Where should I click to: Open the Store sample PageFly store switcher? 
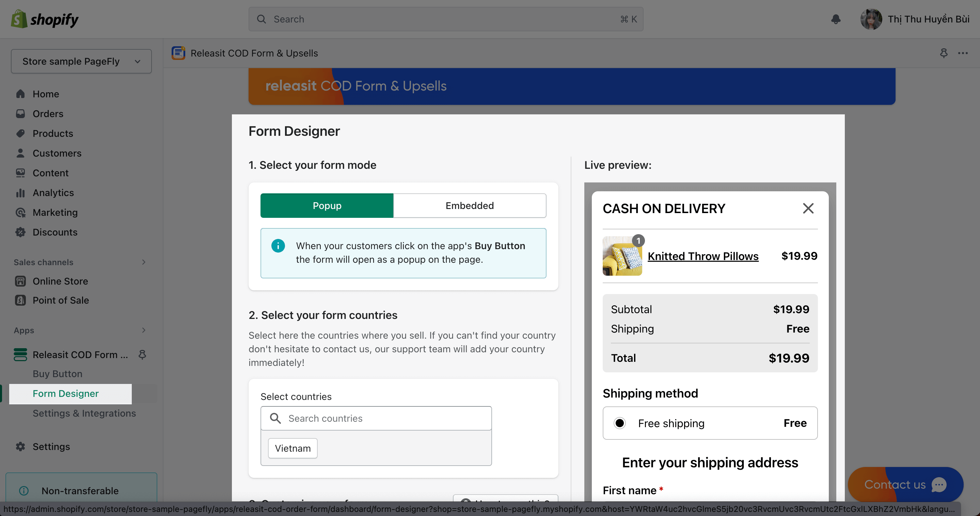81,61
